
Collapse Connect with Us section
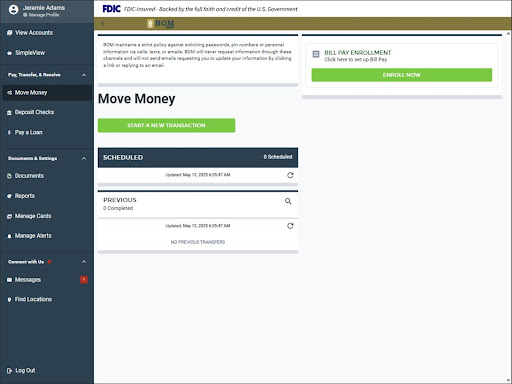point(84,262)
